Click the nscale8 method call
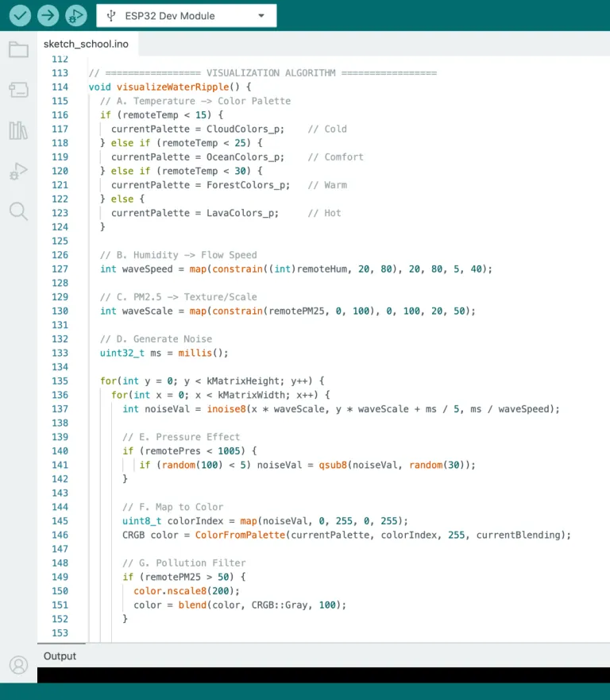Viewport: 610px width, 700px height. click(187, 591)
